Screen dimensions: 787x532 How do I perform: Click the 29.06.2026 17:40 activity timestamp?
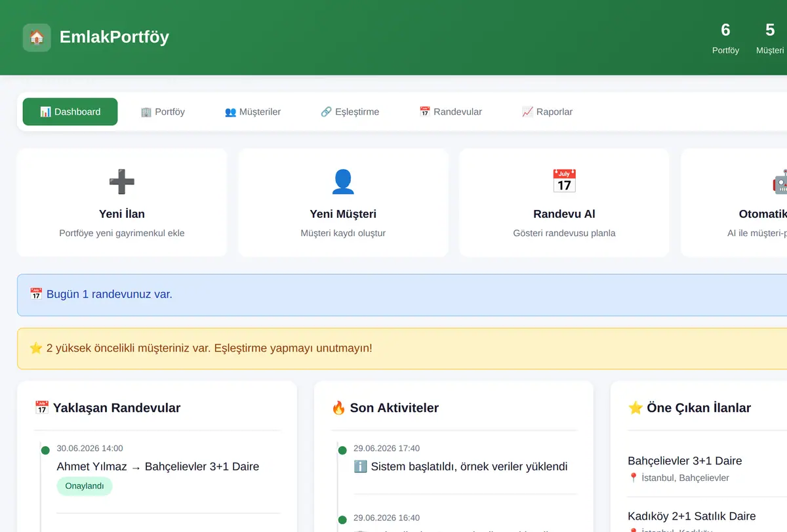pos(386,449)
